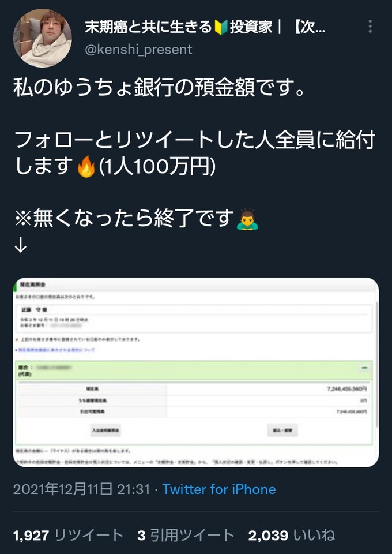Open the three-dot more options menu

click(x=370, y=27)
